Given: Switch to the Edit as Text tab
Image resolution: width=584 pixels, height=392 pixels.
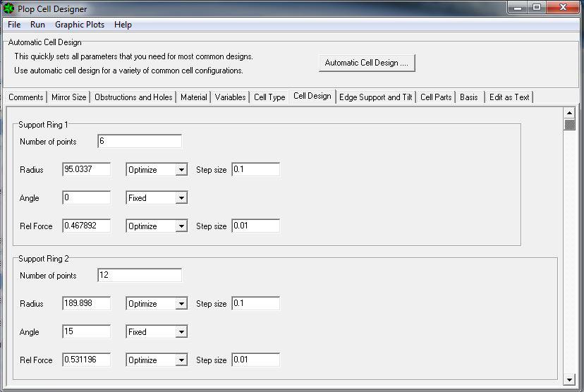Looking at the screenshot, I should tap(509, 97).
